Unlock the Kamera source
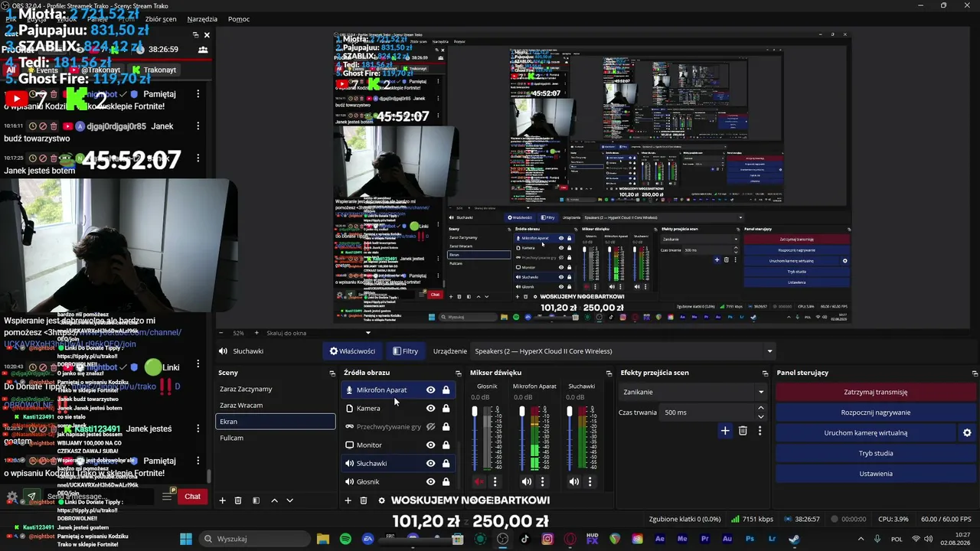The image size is (980, 551). pyautogui.click(x=446, y=409)
